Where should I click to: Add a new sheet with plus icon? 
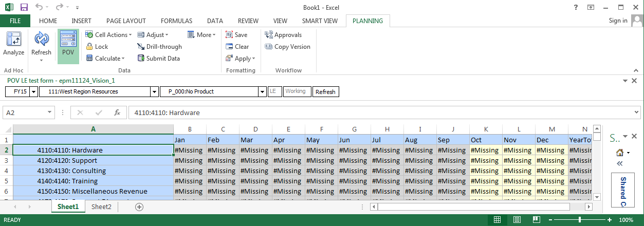tap(139, 206)
